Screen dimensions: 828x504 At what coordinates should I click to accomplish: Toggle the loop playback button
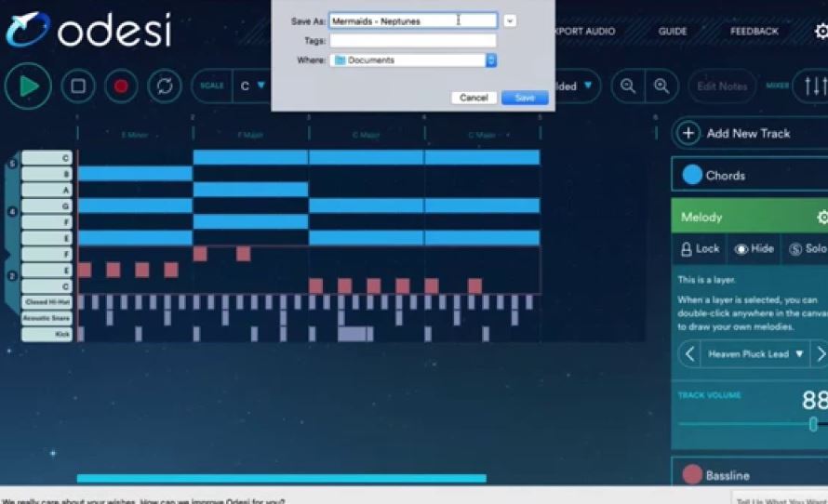165,86
